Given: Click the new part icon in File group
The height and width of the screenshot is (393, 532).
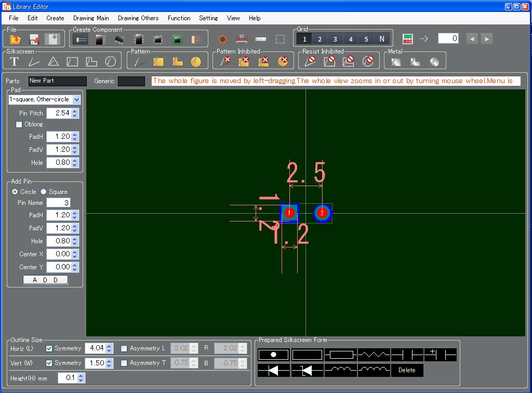Looking at the screenshot, I should 52,40.
